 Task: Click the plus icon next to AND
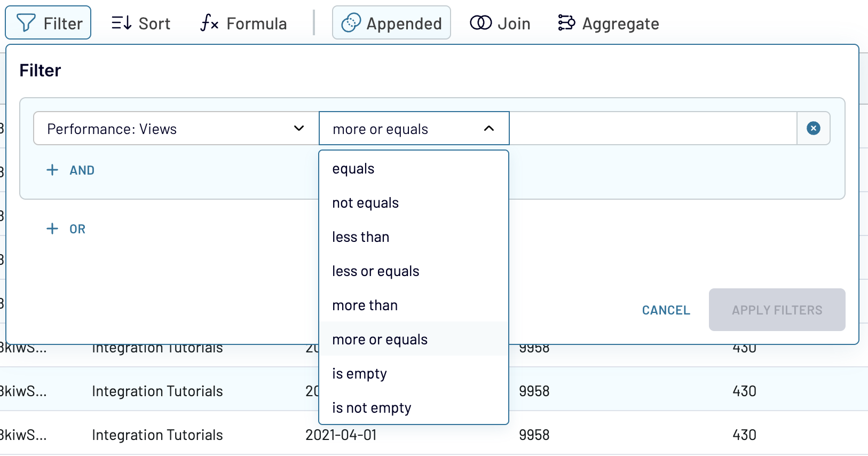tap(52, 170)
